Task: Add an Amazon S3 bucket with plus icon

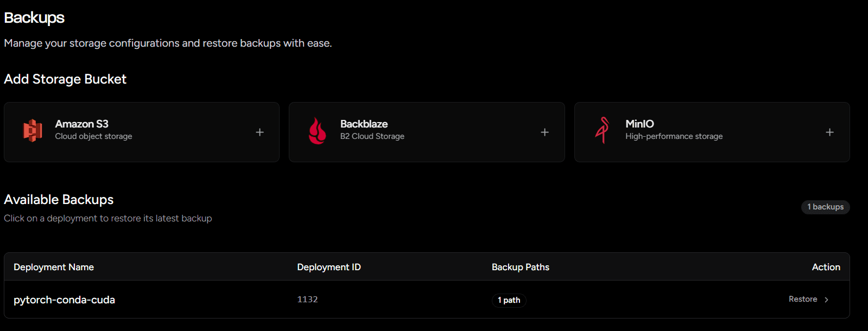Action: (260, 132)
